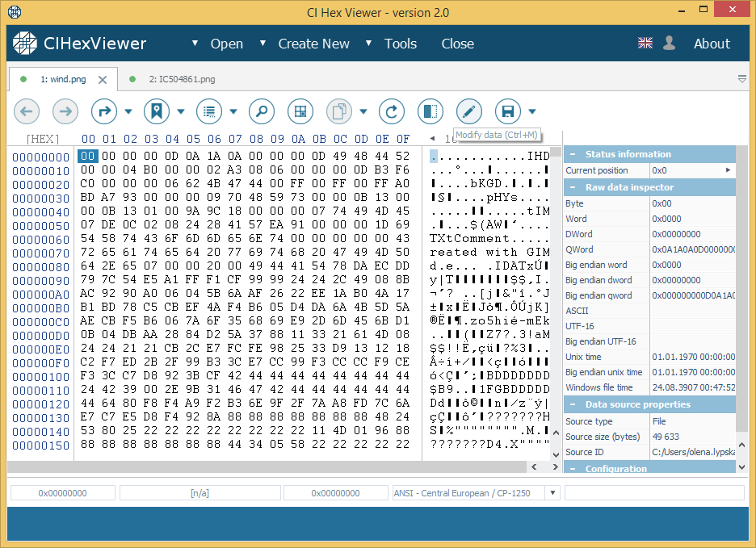
Task: Expand the Bookmarks dropdown arrow
Action: point(181,112)
